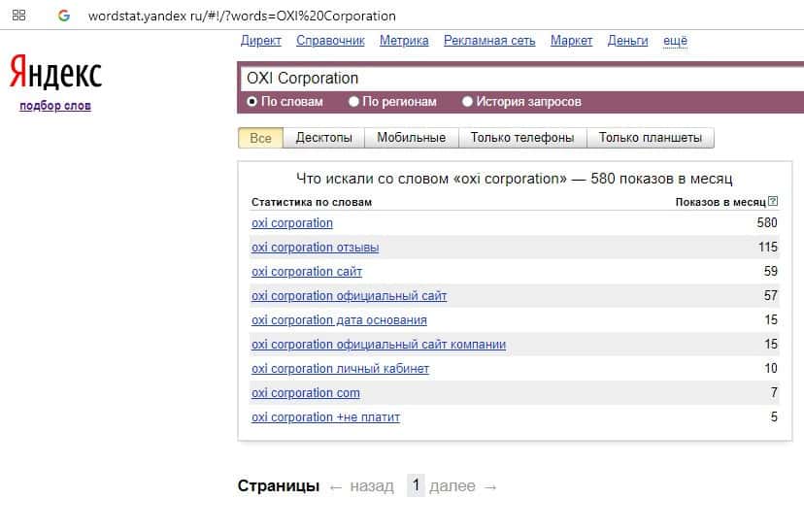The height and width of the screenshot is (532, 804).
Task: Open the Директ link
Action: point(261,41)
